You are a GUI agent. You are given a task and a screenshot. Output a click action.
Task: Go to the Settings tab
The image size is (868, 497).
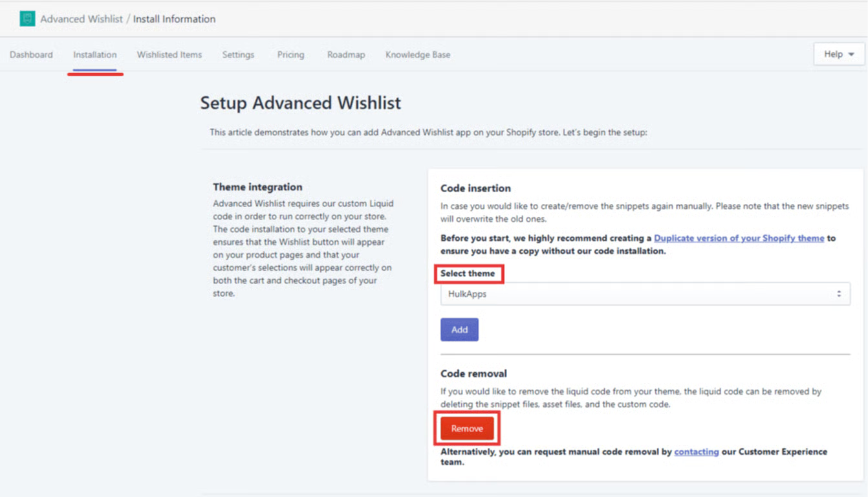(238, 55)
